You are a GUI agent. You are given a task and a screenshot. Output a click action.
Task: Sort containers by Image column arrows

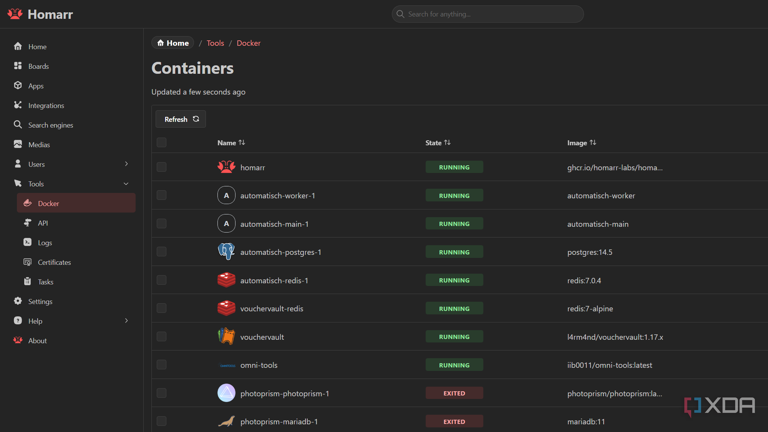593,143
